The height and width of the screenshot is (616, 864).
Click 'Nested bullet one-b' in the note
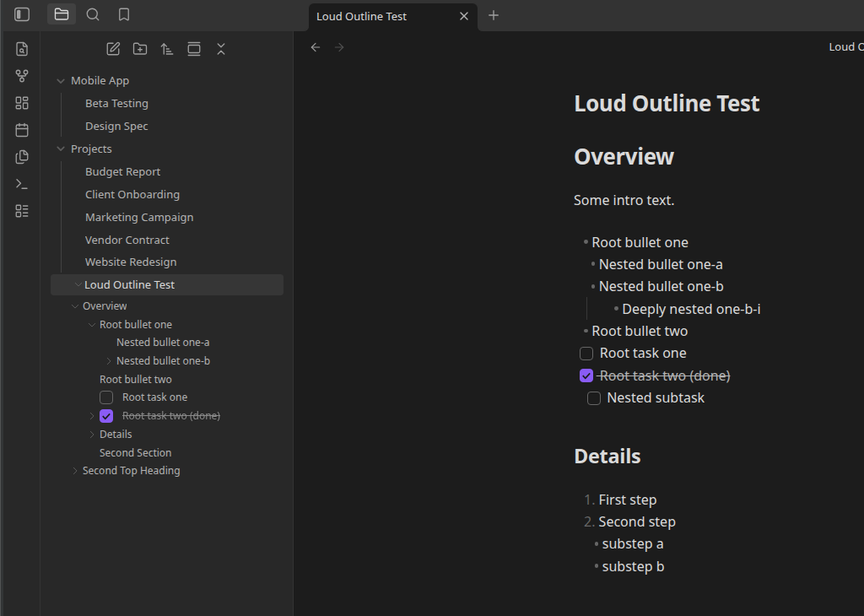pyautogui.click(x=661, y=287)
